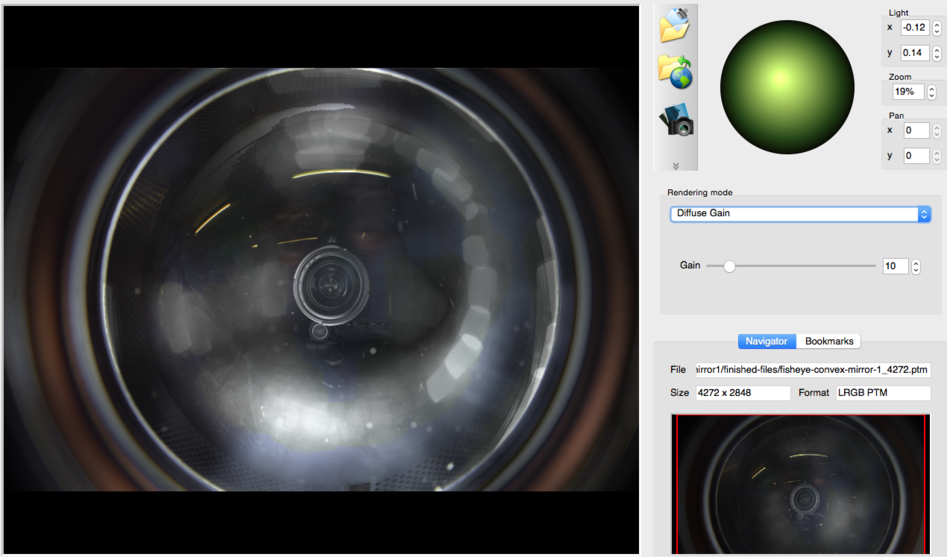The image size is (947, 557).
Task: Click the Light x stepper arrows
Action: tap(937, 28)
